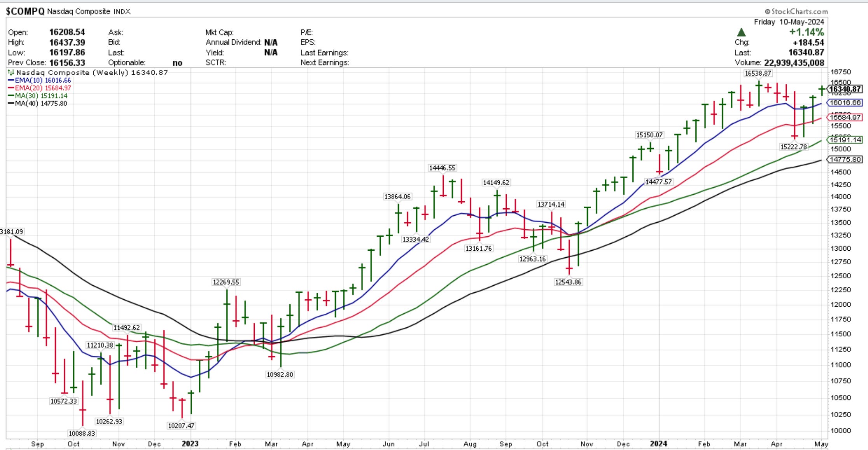Click the Chg value +184.54
The image size is (868, 450).
click(x=808, y=42)
